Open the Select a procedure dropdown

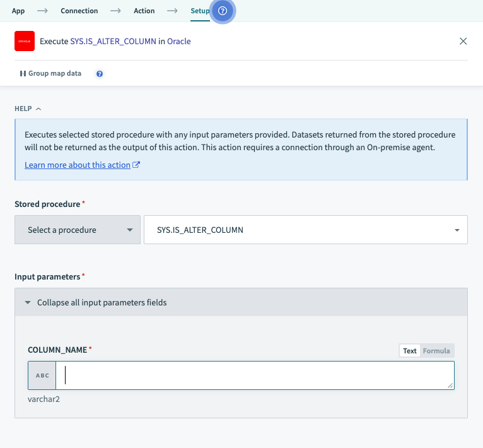pyautogui.click(x=78, y=230)
